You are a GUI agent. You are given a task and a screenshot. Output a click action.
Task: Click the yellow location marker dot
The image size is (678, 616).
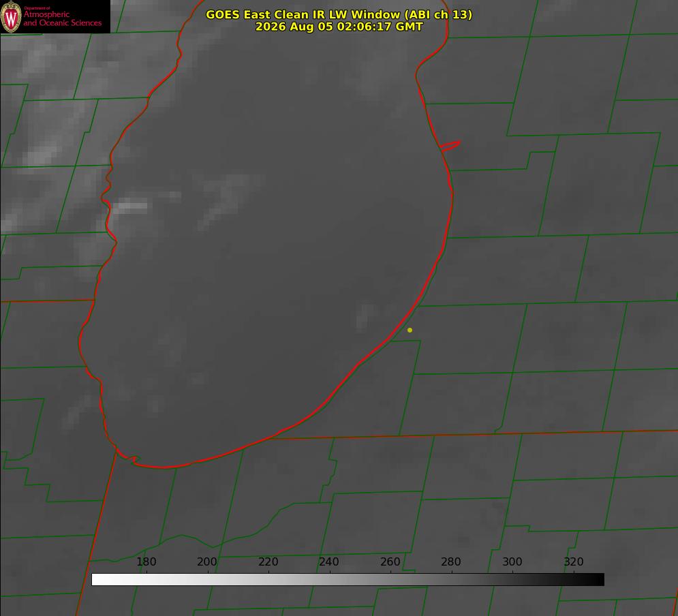point(410,330)
